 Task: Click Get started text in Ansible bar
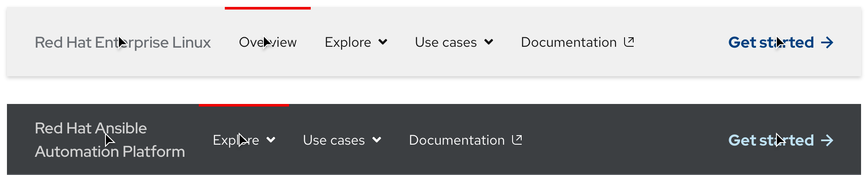tap(771, 140)
